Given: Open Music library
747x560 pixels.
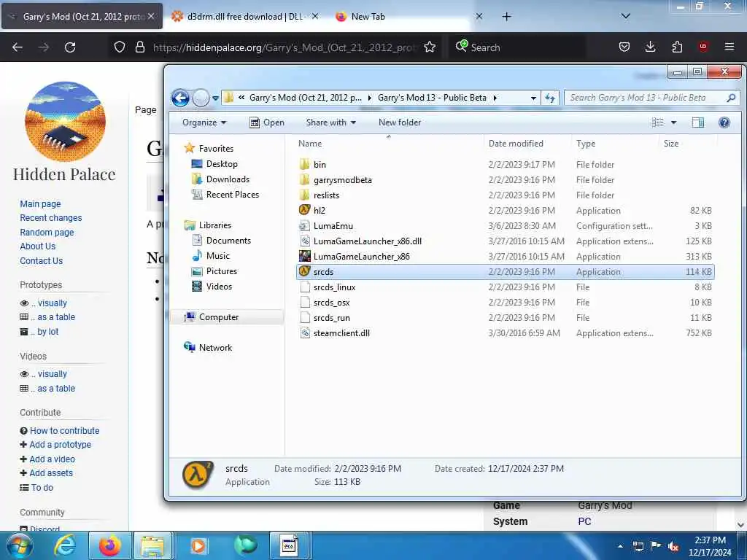Looking at the screenshot, I should coord(217,256).
